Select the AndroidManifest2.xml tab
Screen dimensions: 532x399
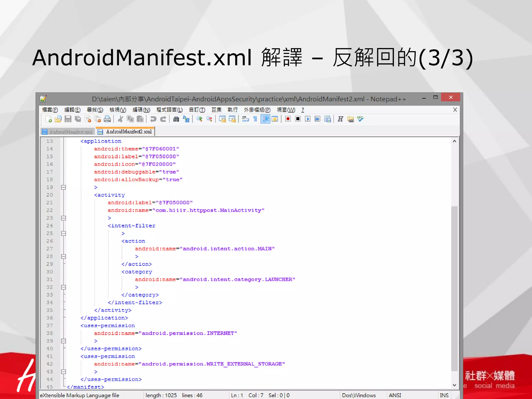pos(125,132)
